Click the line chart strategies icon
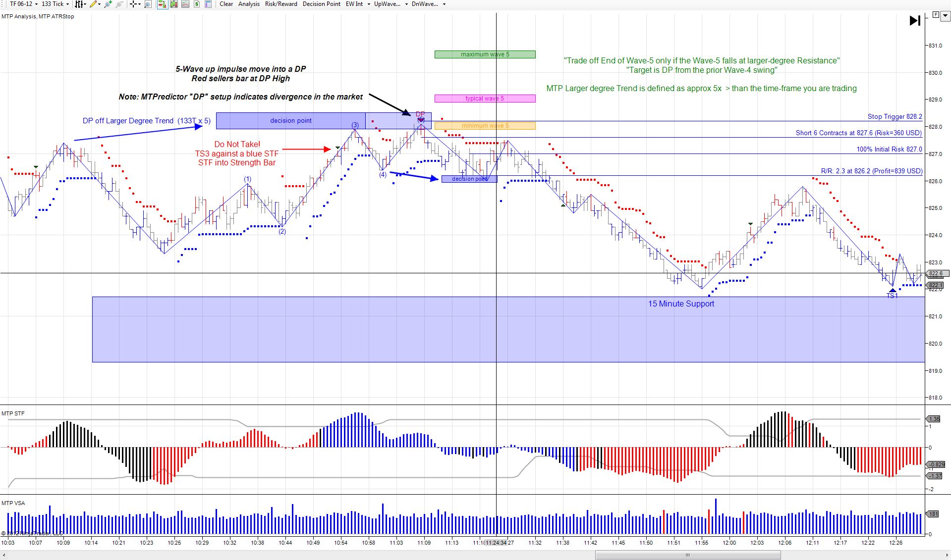951x560 pixels. [185, 4]
